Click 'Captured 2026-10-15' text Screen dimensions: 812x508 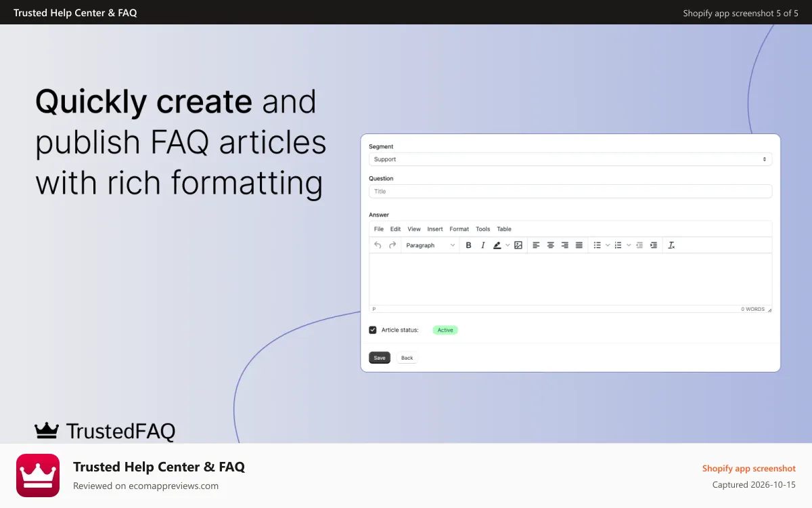[754, 484]
